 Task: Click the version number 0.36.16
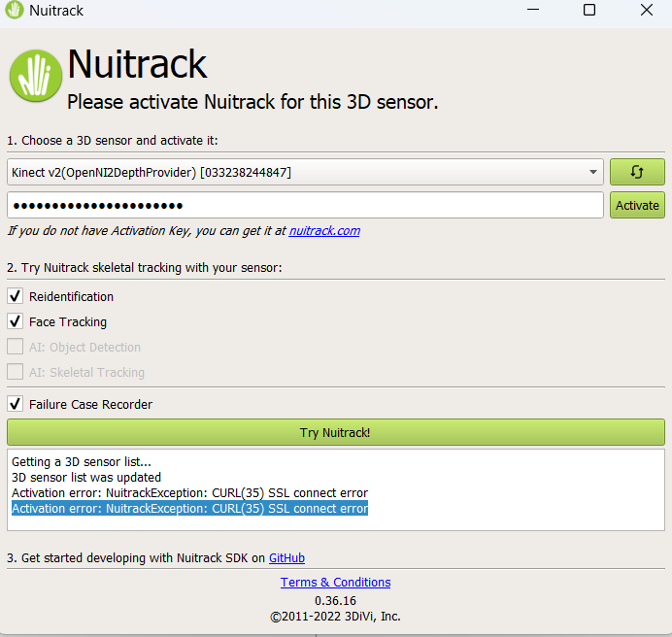(x=336, y=600)
